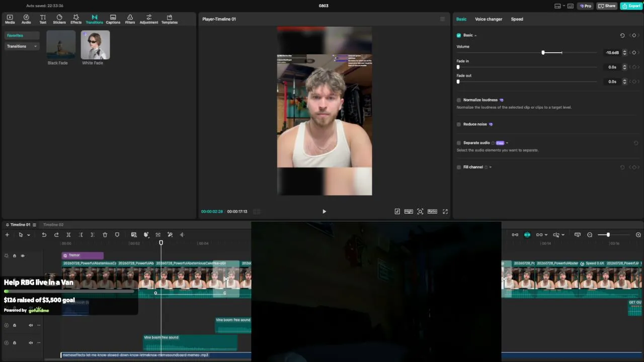This screenshot has width=644, height=362.
Task: Enable Normalize loudness
Action: [459, 100]
